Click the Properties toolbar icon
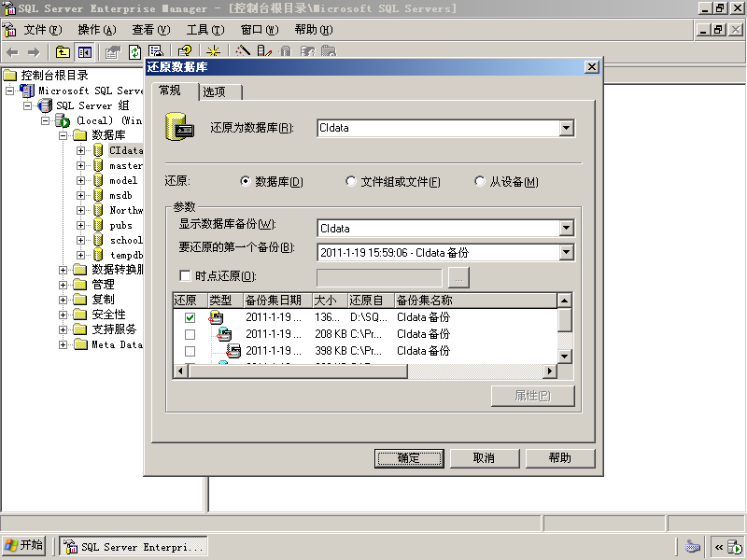The image size is (747, 560). point(113,52)
